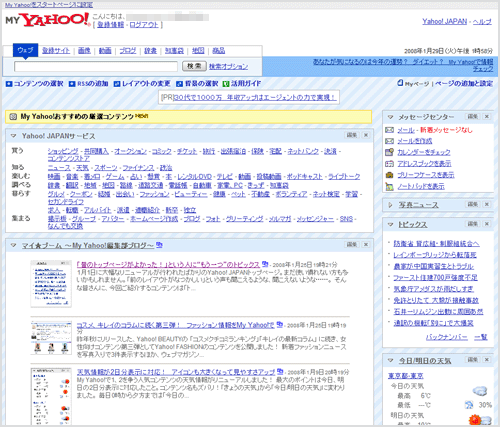The width and height of the screenshot is (500, 427).
Task: Click the ログアウト link
Action: (x=144, y=25)
